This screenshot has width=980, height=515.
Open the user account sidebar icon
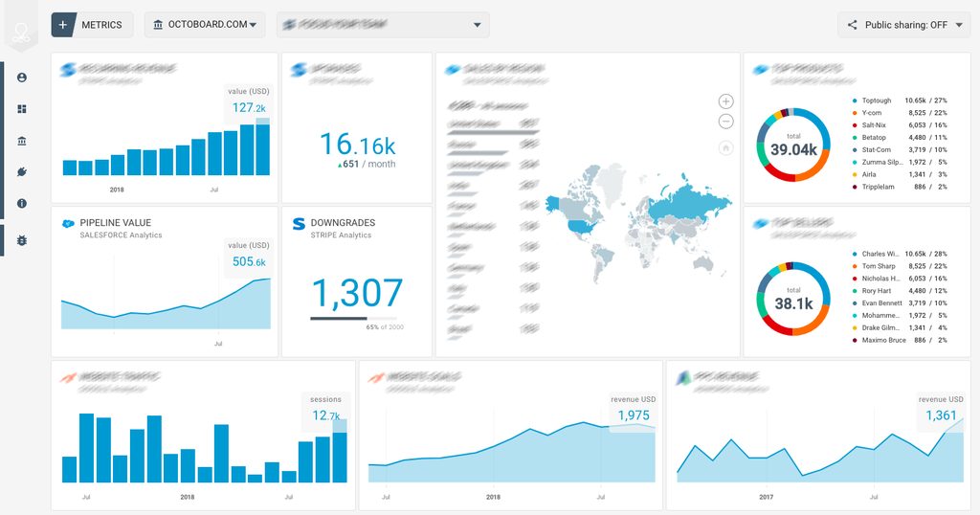[22, 78]
